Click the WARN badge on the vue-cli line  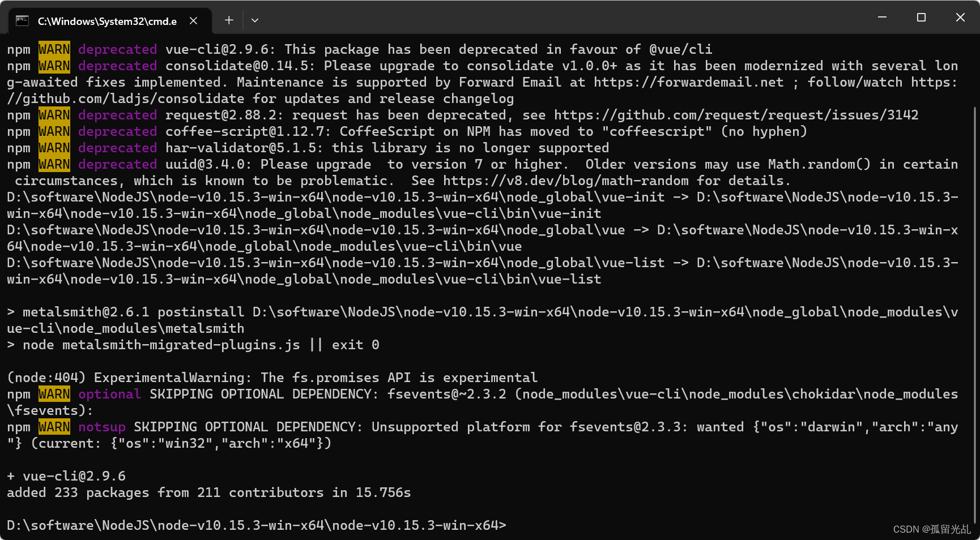pos(54,49)
